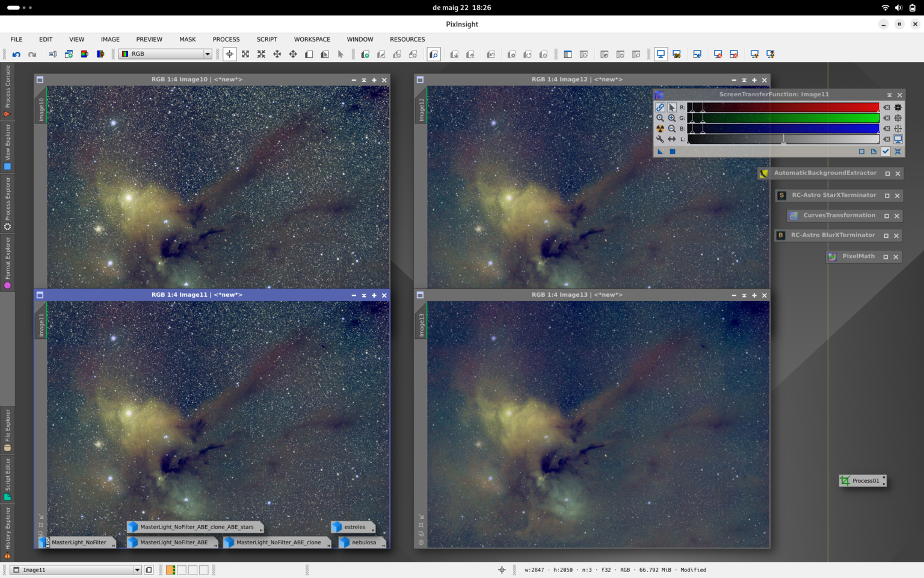924x578 pixels.
Task: Undo the last action in the toolbar
Action: click(x=16, y=54)
